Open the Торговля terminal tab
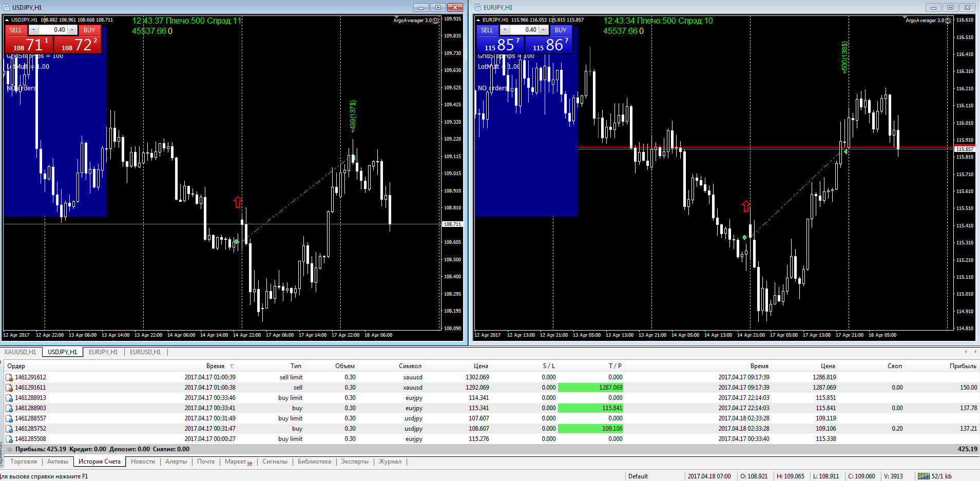Viewport: 980px width, 481px height. (x=24, y=461)
